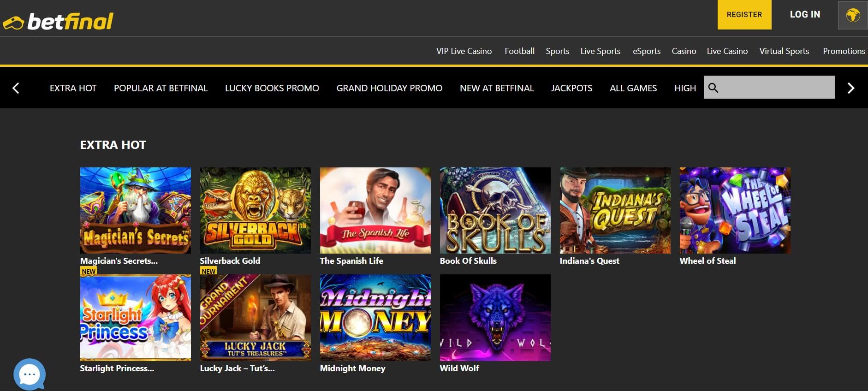This screenshot has width=868, height=391.
Task: Play the Book Of Skulls thumbnail
Action: tap(495, 210)
